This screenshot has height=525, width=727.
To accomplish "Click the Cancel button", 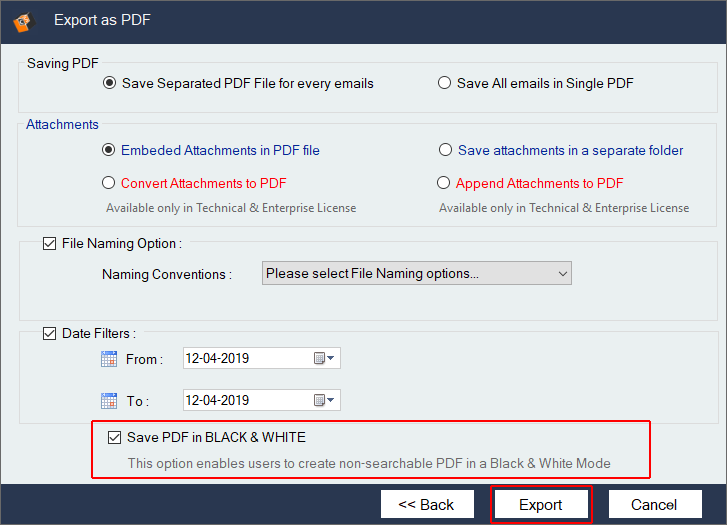I will point(654,504).
